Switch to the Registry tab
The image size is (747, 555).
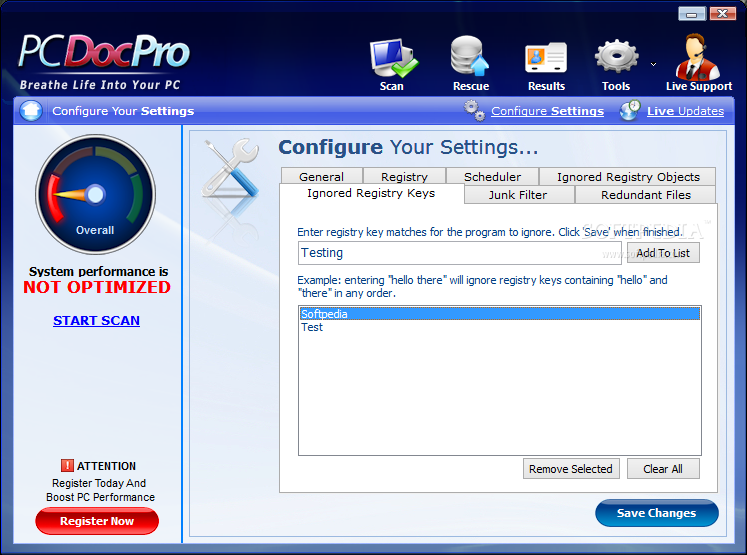click(x=404, y=176)
